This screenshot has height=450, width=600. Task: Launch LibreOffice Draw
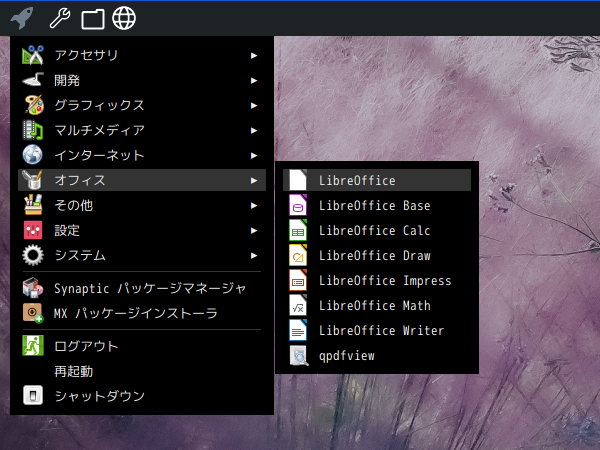[x=377, y=255]
